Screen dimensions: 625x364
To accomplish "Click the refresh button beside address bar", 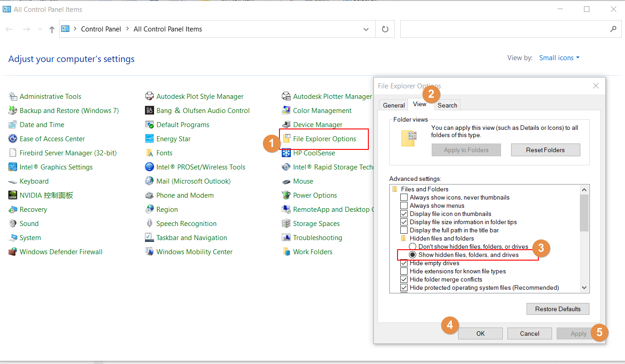I will coord(385,29).
